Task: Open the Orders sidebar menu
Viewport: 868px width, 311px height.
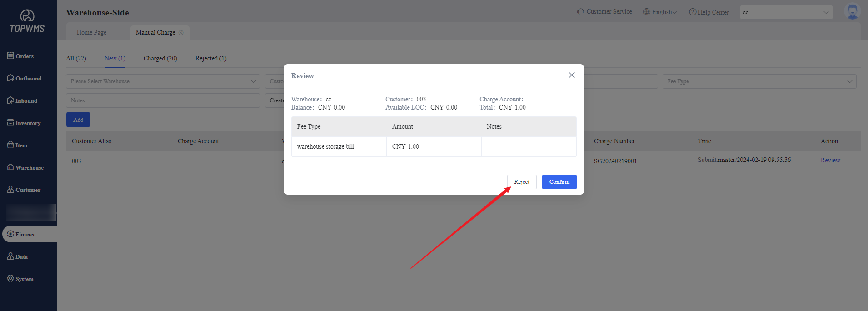Action: 20,56
